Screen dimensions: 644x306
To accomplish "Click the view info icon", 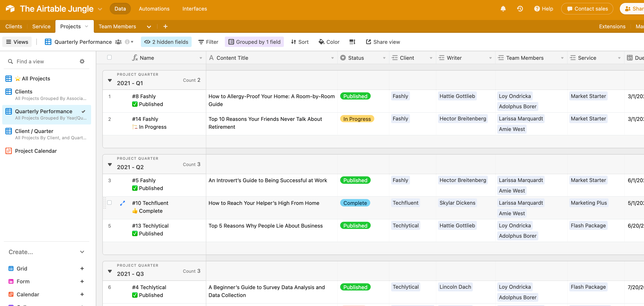I will tap(127, 42).
